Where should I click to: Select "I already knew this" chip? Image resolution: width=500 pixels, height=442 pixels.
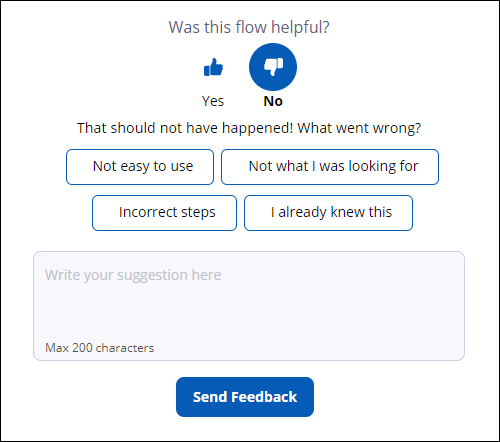[328, 213]
